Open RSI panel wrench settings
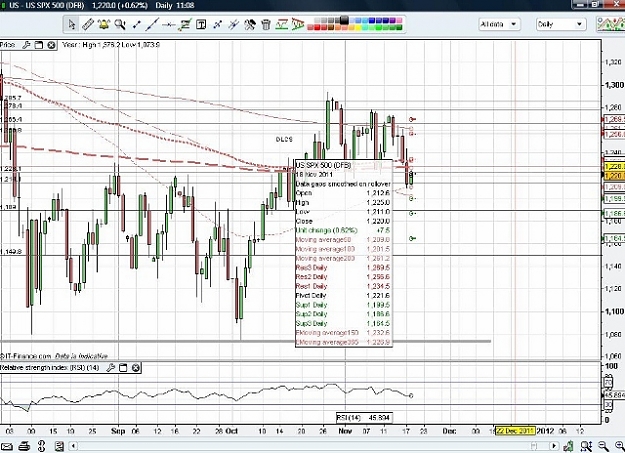Screen dimensions: 625x453 (111, 368)
